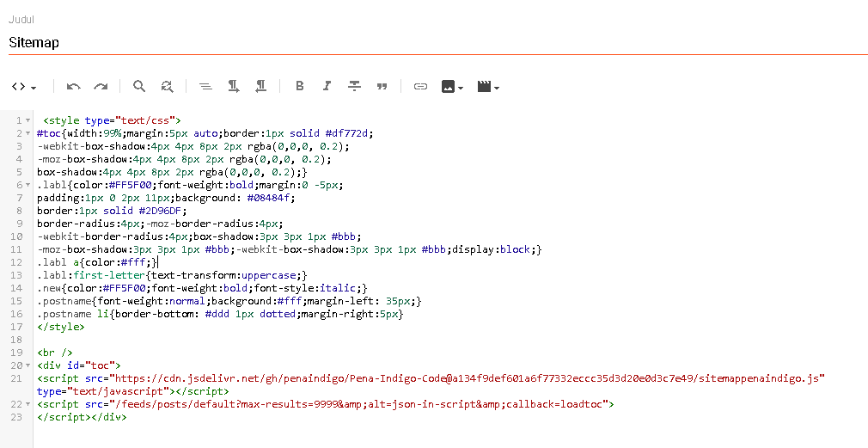The width and height of the screenshot is (868, 448).
Task: Click the closing '</script></div>' on line 23
Action: click(82, 417)
